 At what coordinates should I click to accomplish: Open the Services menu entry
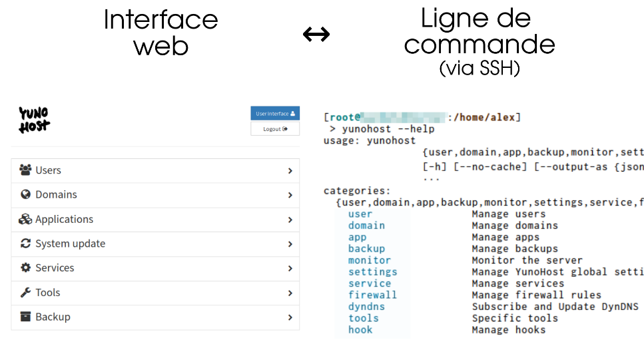click(x=155, y=269)
